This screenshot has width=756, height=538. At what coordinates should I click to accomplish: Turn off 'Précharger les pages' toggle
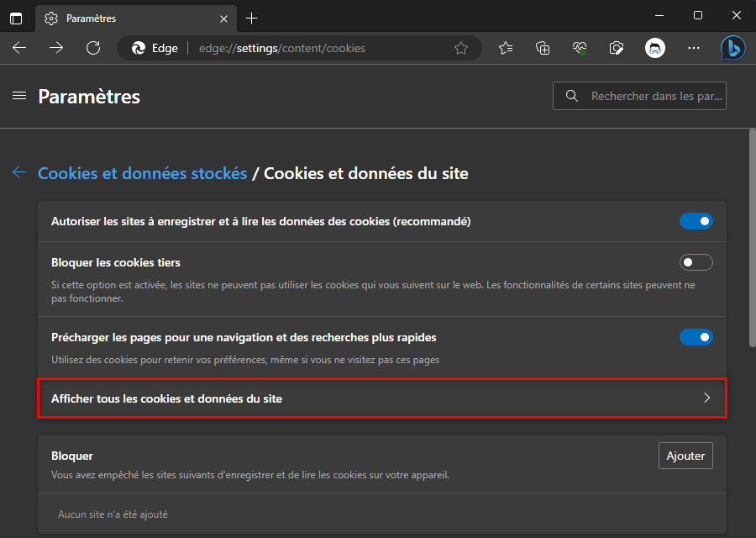point(696,337)
